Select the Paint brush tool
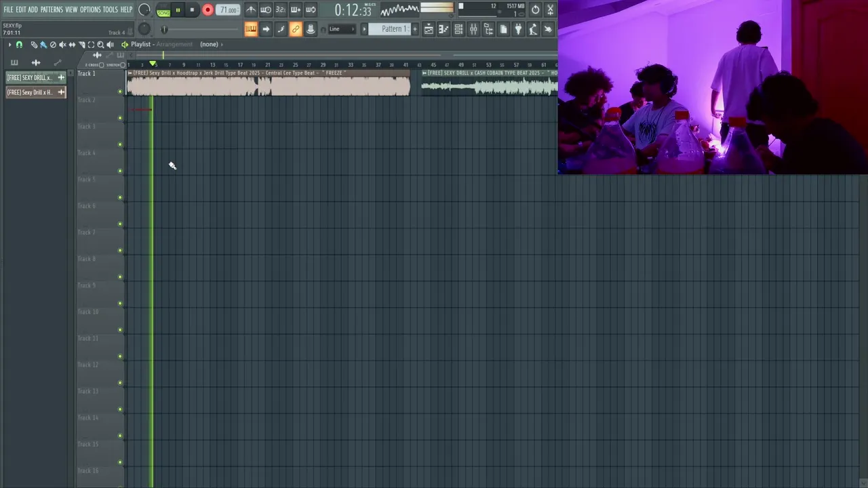Image resolution: width=868 pixels, height=488 pixels. tap(43, 45)
